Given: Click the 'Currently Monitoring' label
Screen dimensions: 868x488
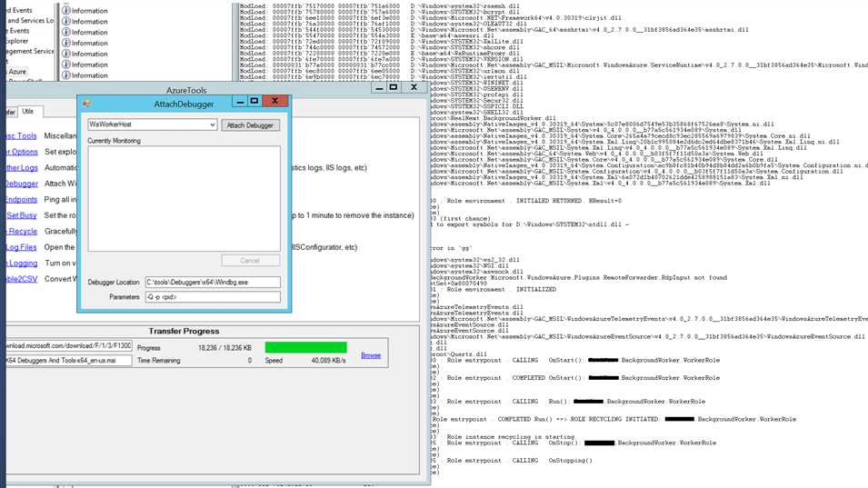Looking at the screenshot, I should tap(114, 141).
